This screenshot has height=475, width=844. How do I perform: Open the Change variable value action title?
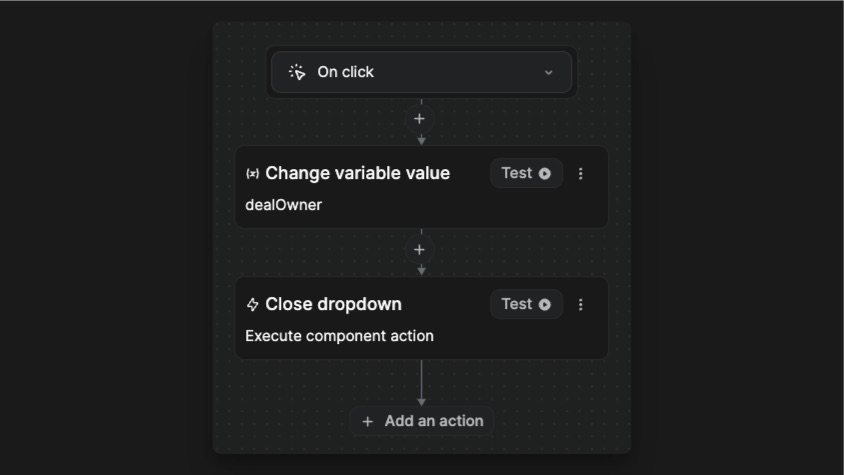(x=357, y=173)
